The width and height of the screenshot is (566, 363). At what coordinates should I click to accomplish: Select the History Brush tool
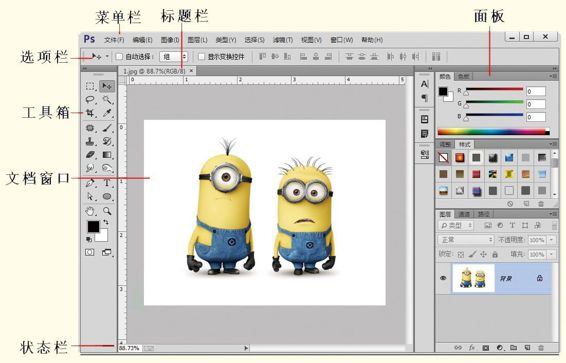click(x=107, y=141)
